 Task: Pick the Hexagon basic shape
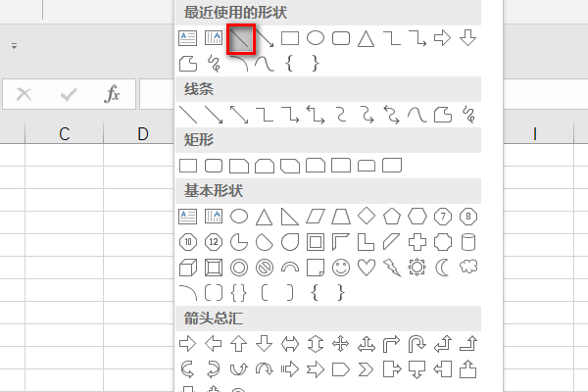pyautogui.click(x=417, y=217)
